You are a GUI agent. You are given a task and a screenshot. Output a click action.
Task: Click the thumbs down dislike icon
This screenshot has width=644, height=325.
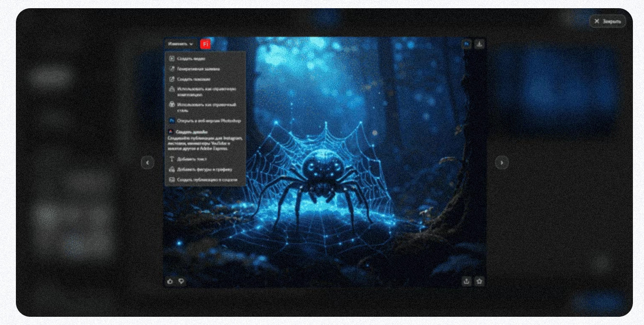click(181, 281)
